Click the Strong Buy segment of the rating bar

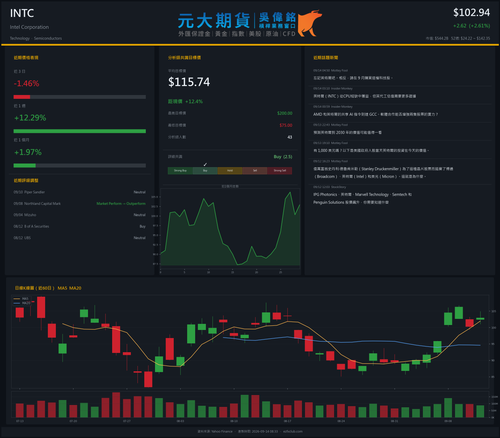[180, 171]
